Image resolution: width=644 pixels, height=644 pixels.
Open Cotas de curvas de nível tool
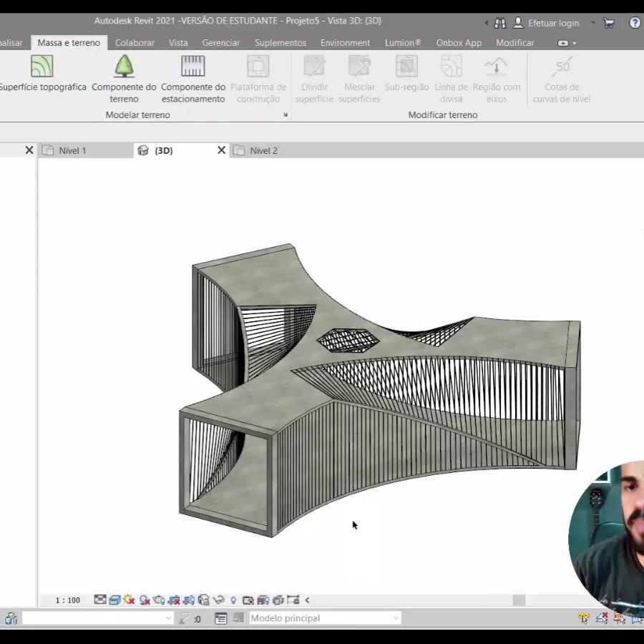562,79
